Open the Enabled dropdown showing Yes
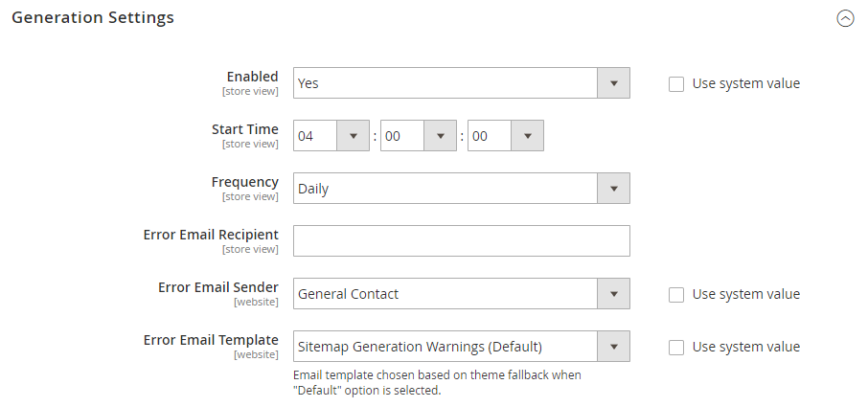This screenshot has height=407, width=868. pos(461,83)
